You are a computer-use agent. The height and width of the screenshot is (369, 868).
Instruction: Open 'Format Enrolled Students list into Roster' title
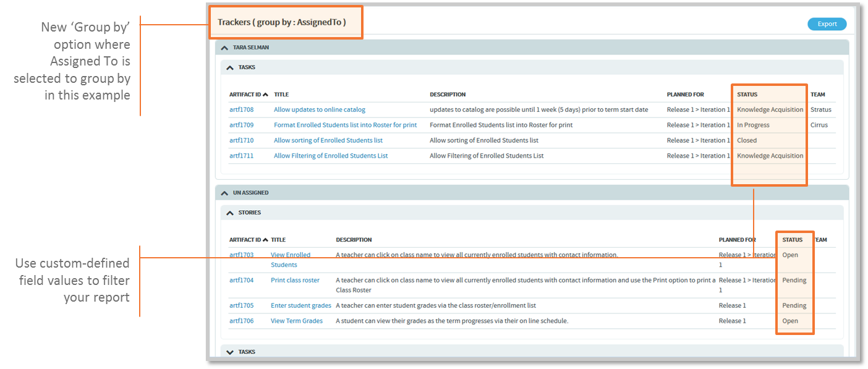(345, 125)
